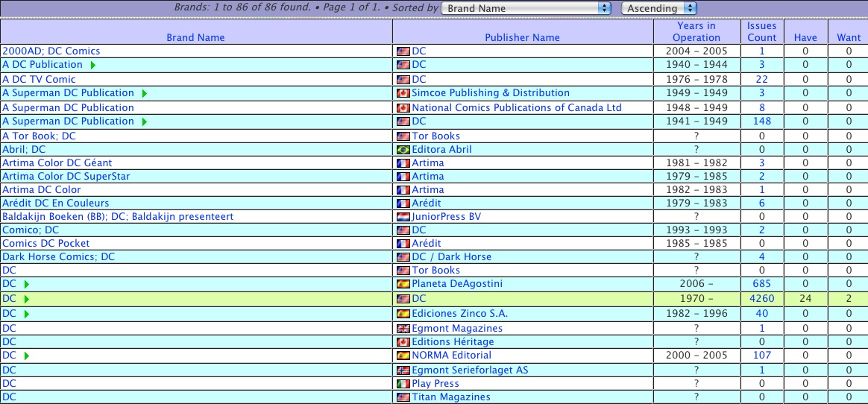Open the Ascending sort order dropdown
This screenshot has height=404, width=868.
[659, 8]
